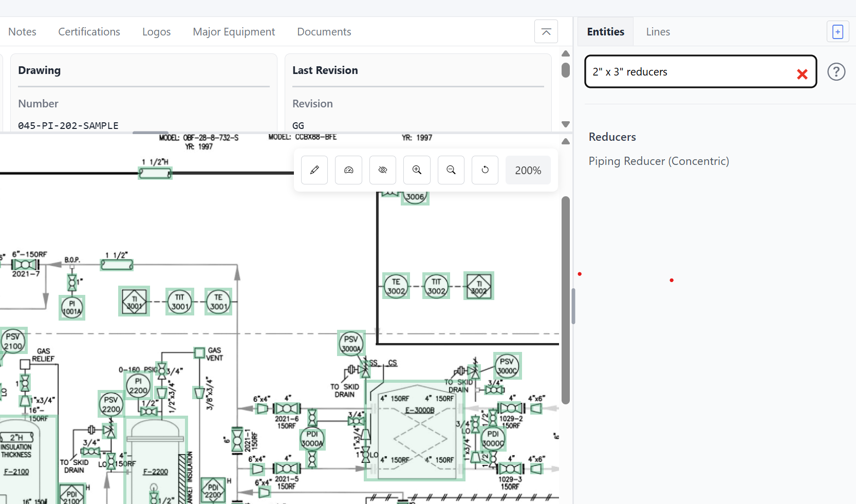The height and width of the screenshot is (504, 856).
Task: Select the Piping Reducer (Concentric) result
Action: point(659,161)
